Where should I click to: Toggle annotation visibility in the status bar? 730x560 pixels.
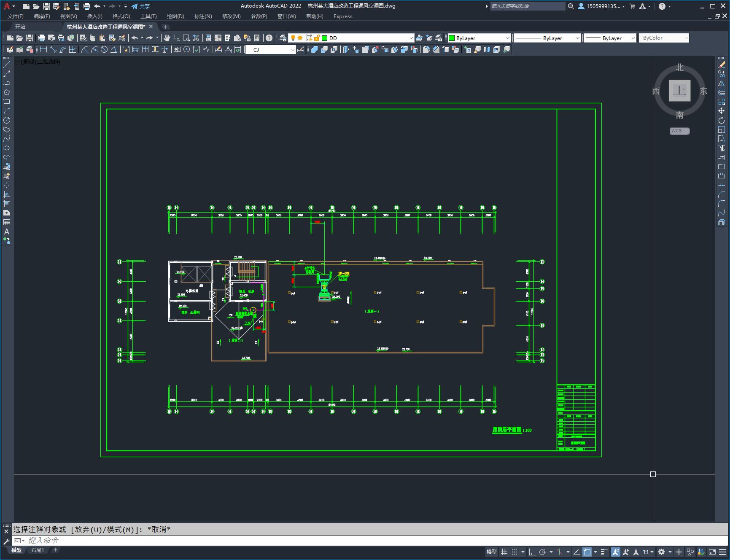click(x=616, y=552)
